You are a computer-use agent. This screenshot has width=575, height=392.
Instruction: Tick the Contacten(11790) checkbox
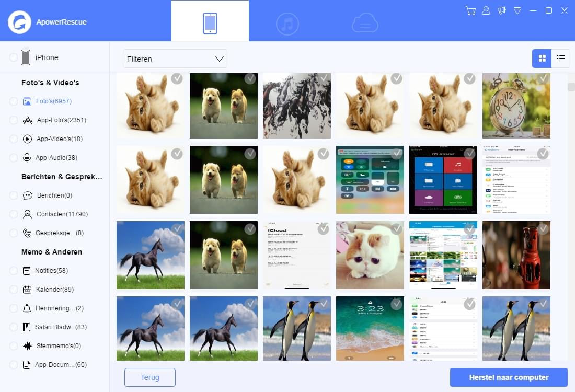tap(14, 214)
